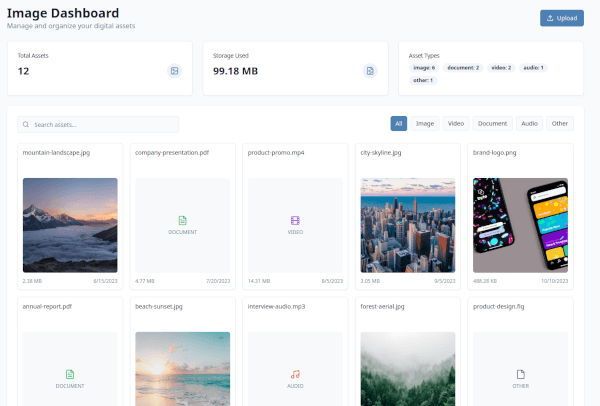The height and width of the screenshot is (406, 600).
Task: Click the beach-sunset.jpg file name
Action: [159, 307]
